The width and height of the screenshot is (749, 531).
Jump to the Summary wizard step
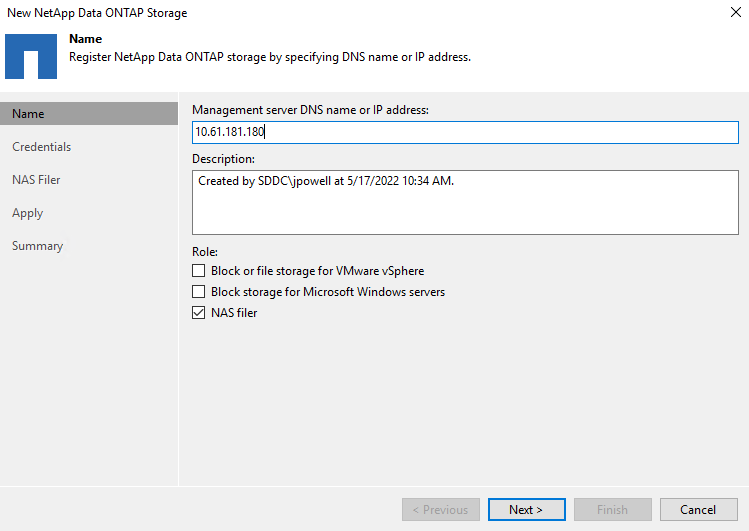click(37, 246)
